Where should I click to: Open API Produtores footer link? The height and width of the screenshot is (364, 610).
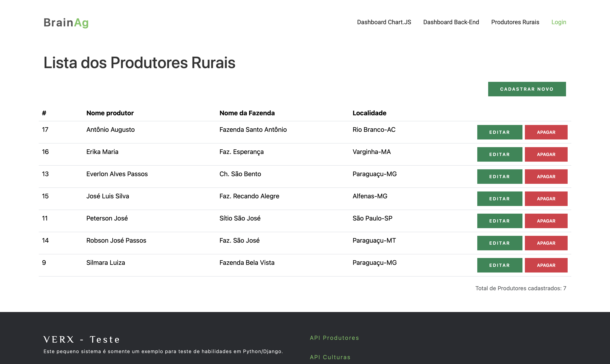(x=334, y=338)
